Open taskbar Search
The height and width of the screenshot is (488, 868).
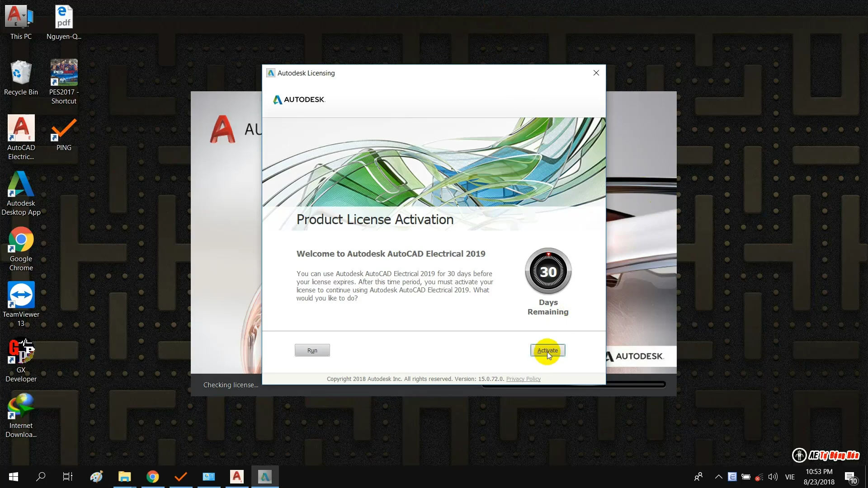click(x=41, y=477)
